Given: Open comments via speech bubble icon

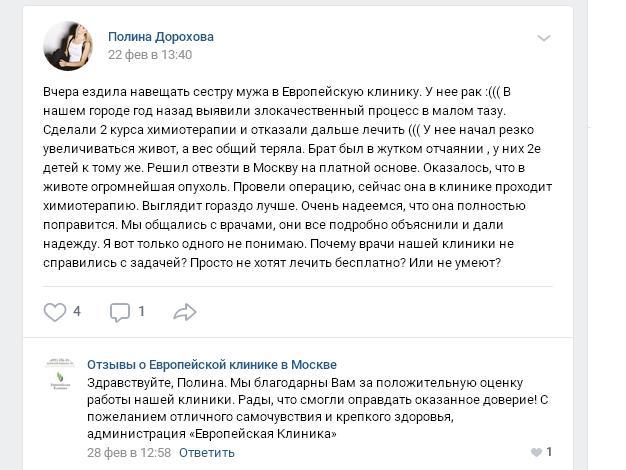Looking at the screenshot, I should coord(120,312).
